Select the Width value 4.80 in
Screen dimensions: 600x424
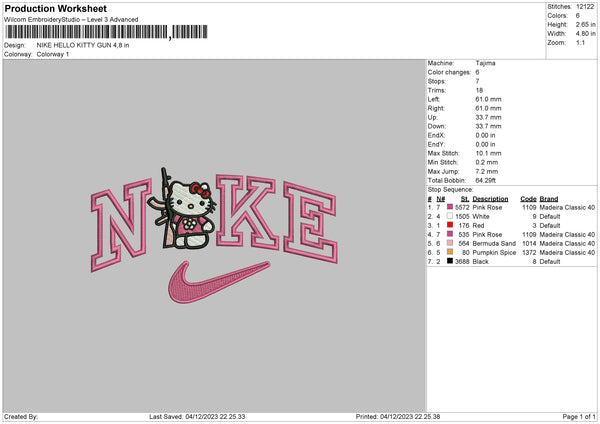click(x=585, y=34)
